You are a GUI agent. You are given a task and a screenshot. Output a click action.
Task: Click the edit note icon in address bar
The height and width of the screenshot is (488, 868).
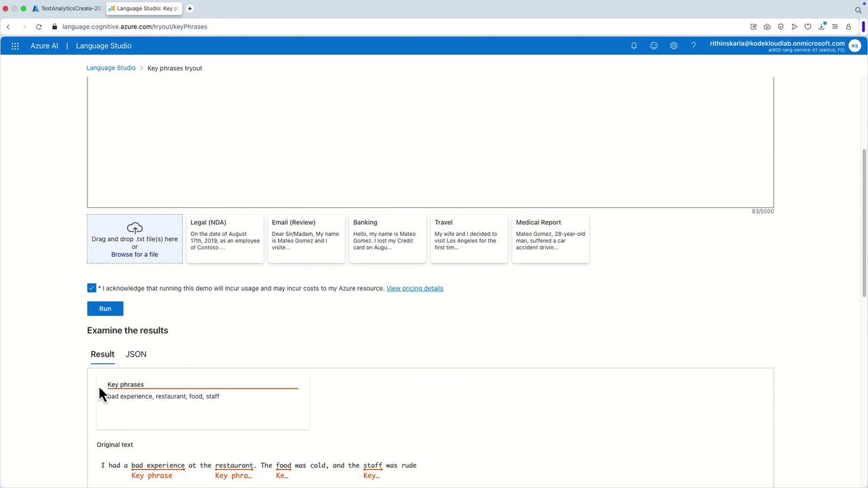[x=753, y=26]
